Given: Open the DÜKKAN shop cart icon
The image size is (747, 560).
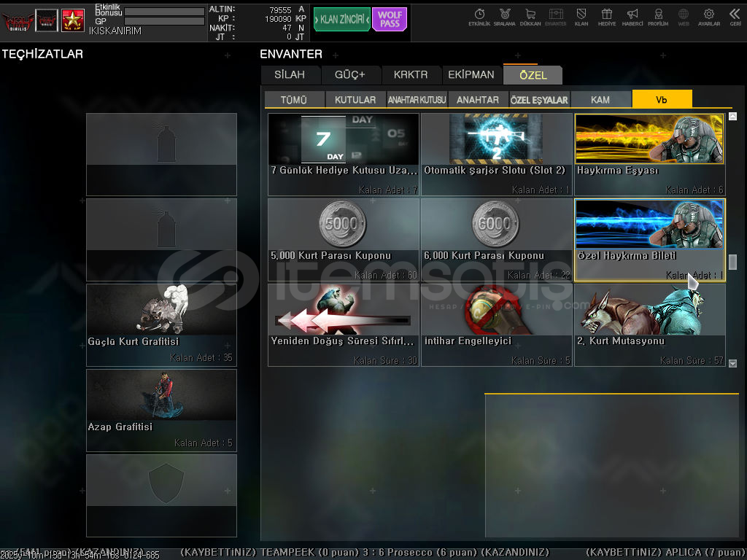Looking at the screenshot, I should pyautogui.click(x=530, y=17).
